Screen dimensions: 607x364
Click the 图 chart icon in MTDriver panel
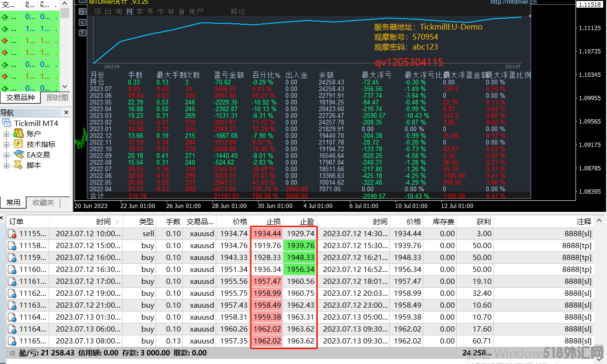click(82, 11)
